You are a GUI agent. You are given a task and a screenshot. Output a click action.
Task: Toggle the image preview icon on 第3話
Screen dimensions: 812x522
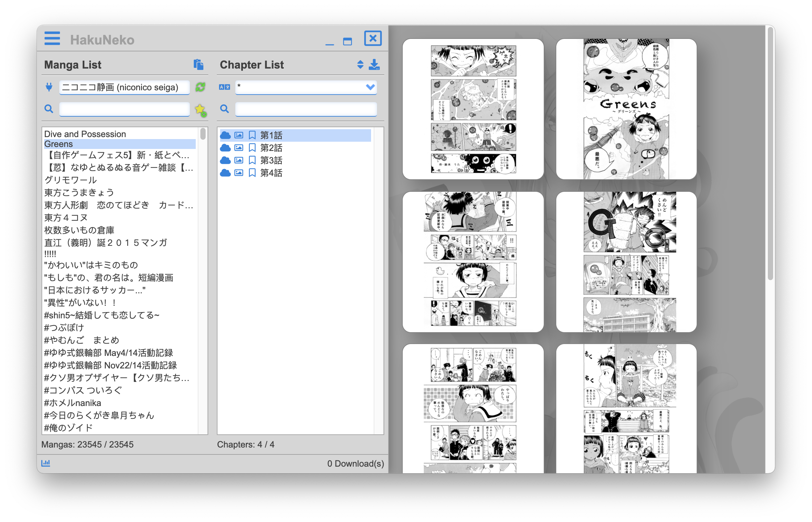click(239, 160)
